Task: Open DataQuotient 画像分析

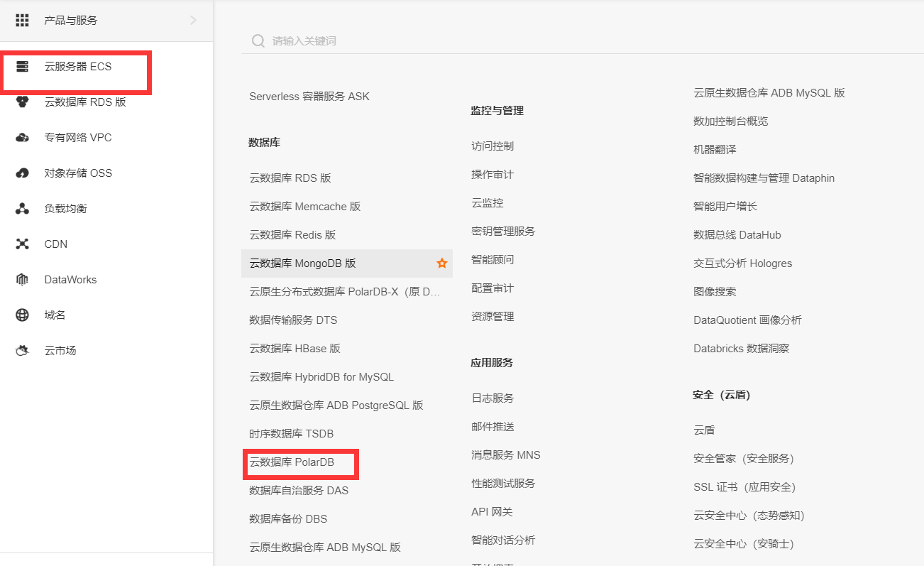Action: coord(748,320)
